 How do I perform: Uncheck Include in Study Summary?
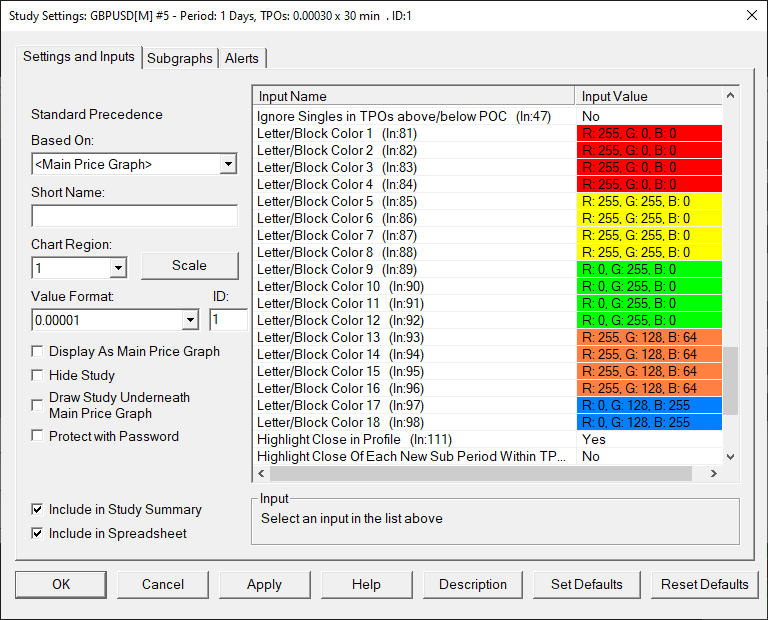(x=38, y=510)
